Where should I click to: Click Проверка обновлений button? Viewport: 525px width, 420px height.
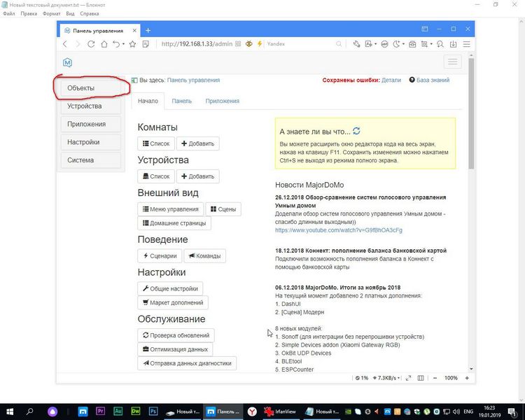pos(176,335)
